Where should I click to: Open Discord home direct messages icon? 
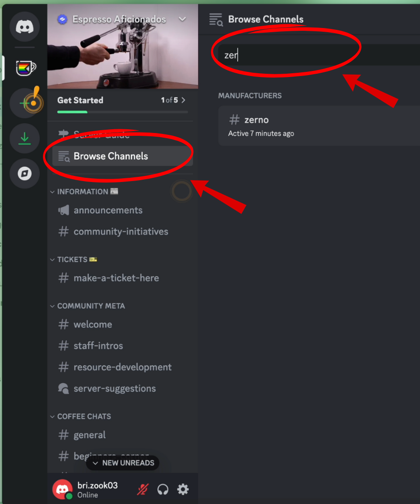click(x=25, y=27)
